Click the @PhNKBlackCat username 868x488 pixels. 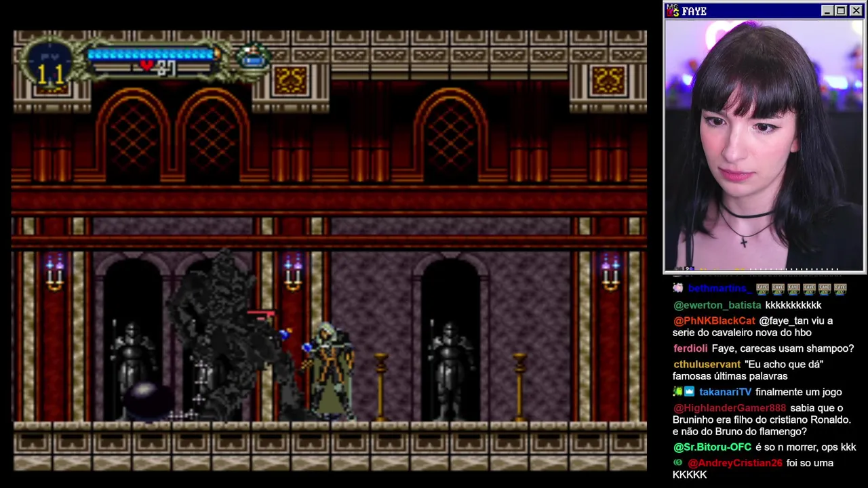click(714, 321)
